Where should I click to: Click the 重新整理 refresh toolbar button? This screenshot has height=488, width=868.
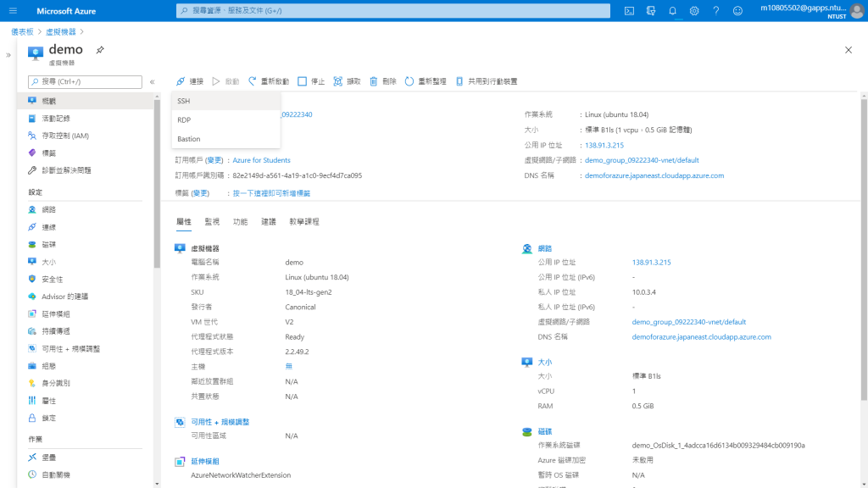(426, 81)
